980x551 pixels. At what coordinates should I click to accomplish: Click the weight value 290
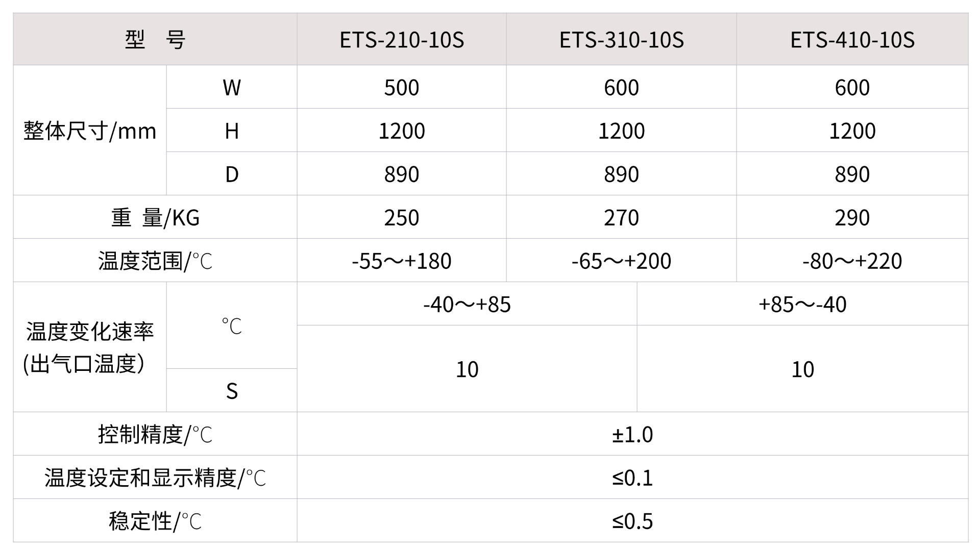coord(852,218)
